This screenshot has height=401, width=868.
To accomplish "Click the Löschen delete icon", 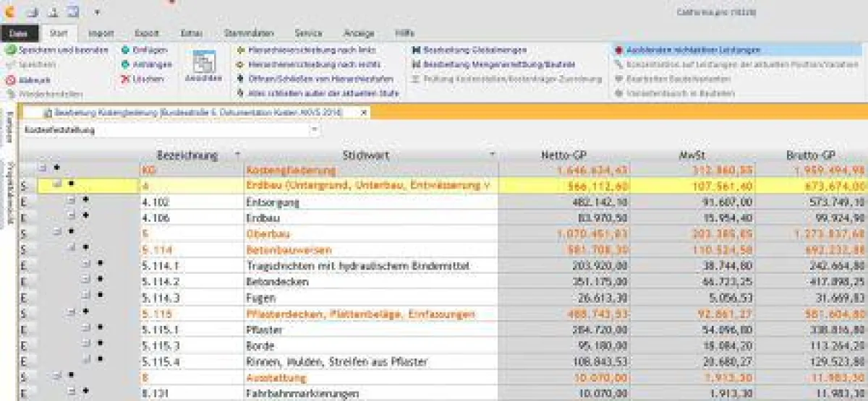I will (x=126, y=79).
